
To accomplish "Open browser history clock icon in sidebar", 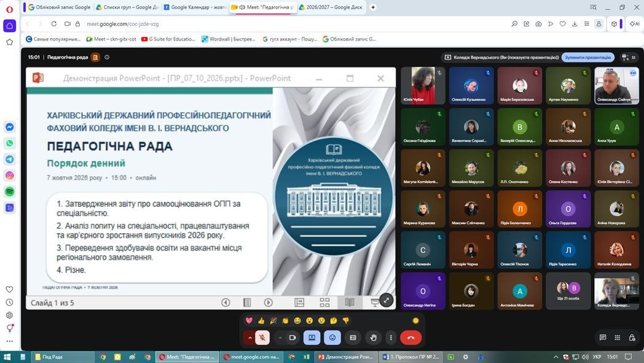I will pyautogui.click(x=9, y=302).
